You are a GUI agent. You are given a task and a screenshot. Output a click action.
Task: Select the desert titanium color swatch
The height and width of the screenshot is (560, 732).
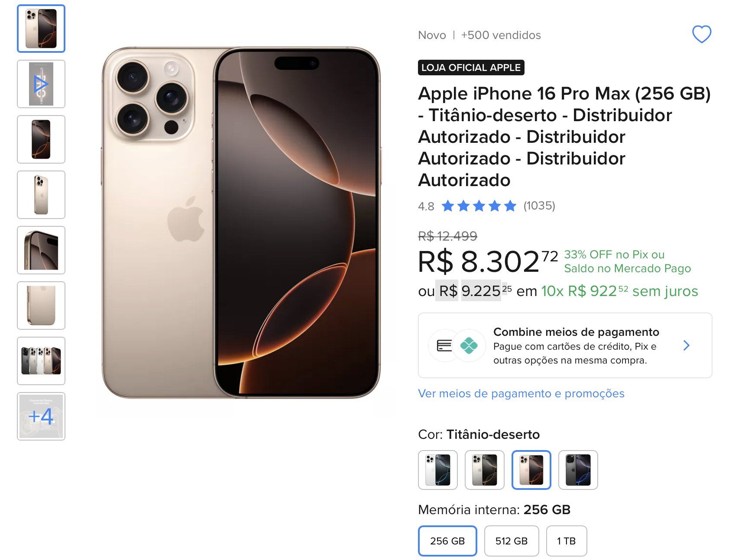tap(531, 470)
